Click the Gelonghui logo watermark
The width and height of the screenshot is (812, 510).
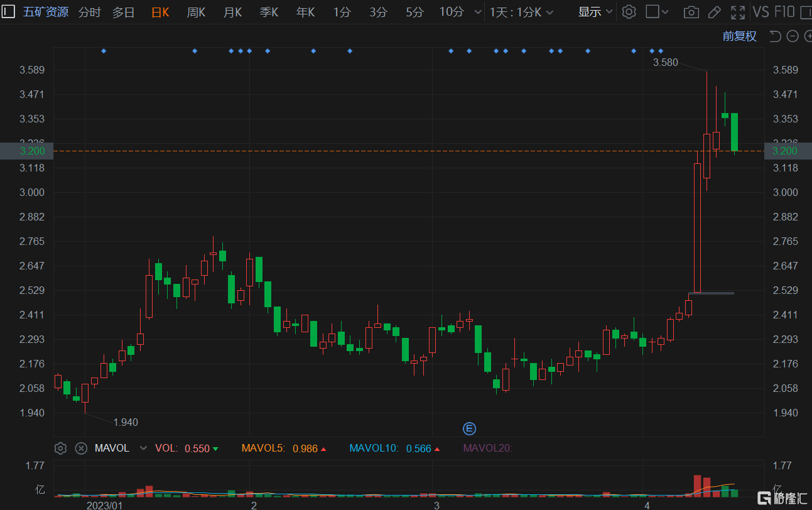[781, 497]
